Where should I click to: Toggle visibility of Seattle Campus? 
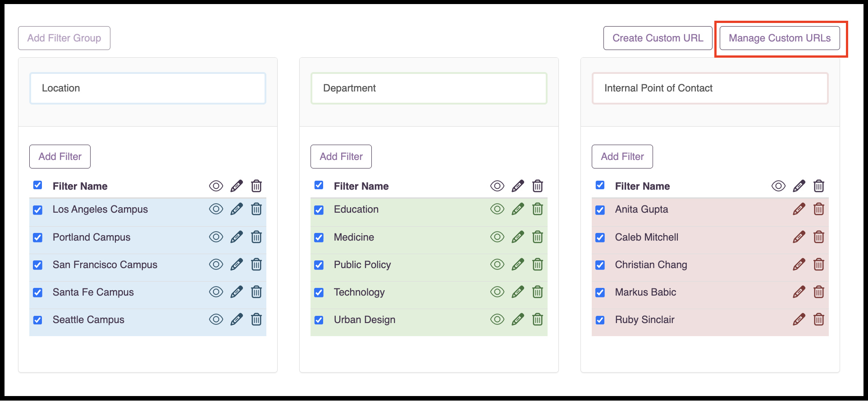pyautogui.click(x=216, y=319)
